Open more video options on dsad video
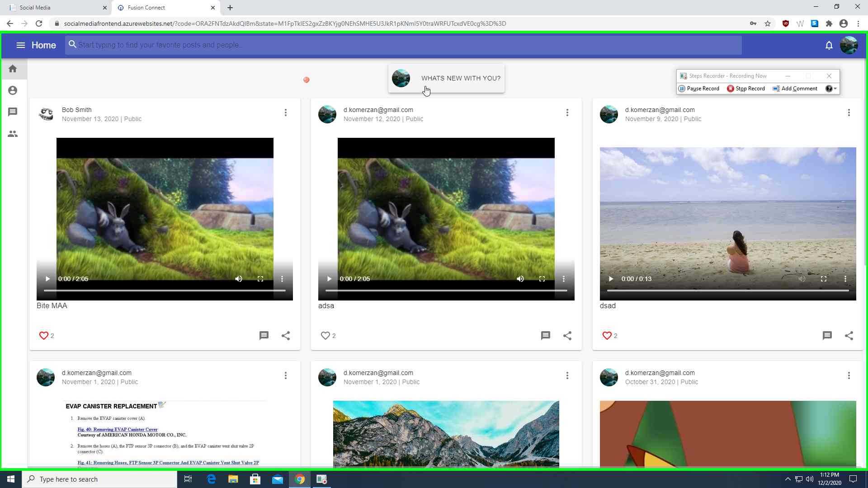868x488 pixels. click(845, 279)
